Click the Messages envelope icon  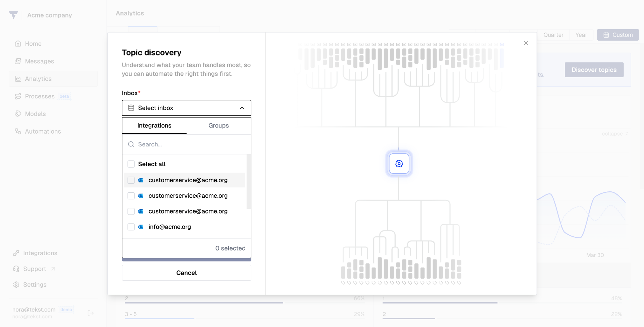[18, 61]
